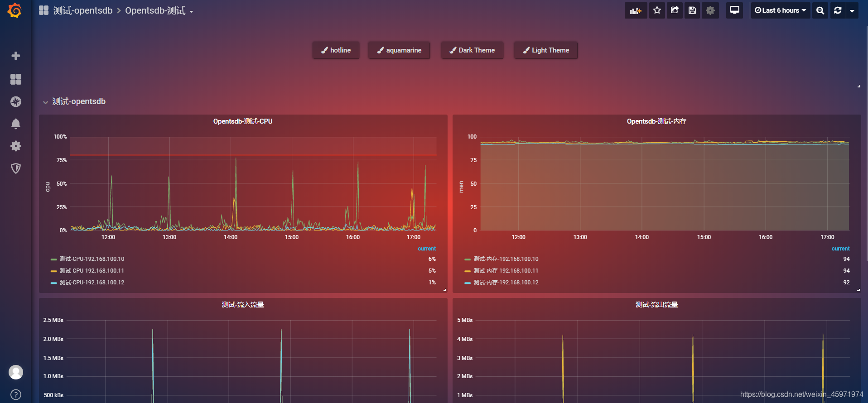Click cyan color swatch of 内存-192.168.100.12

(x=468, y=283)
